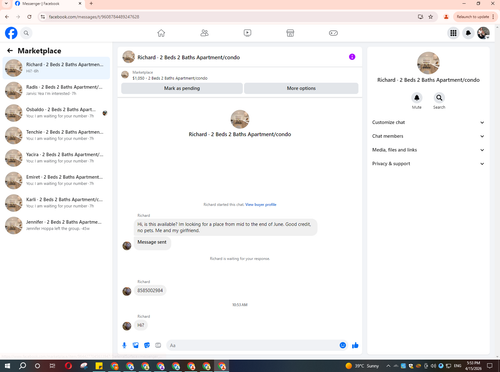Record a voice clip with microphone icon

tap(124, 345)
